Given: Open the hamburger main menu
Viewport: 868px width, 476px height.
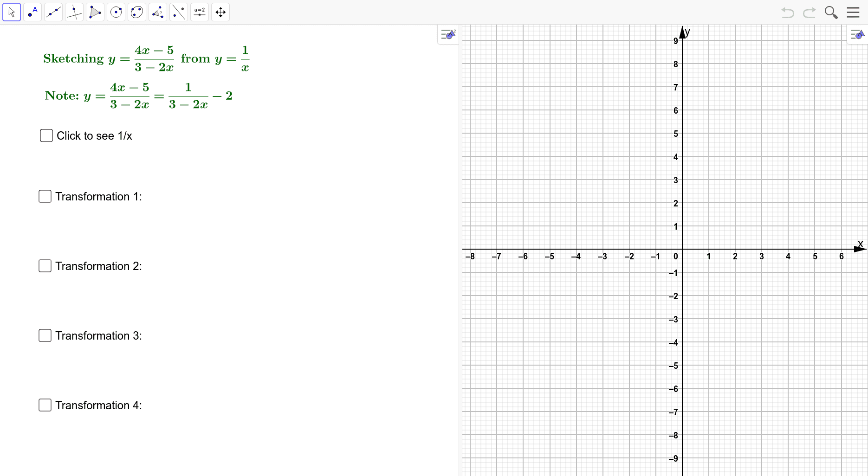Looking at the screenshot, I should click(853, 12).
